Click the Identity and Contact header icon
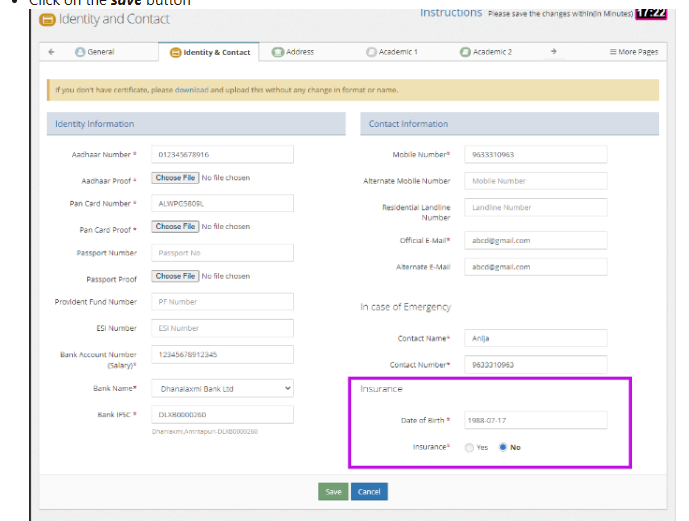Viewport: 689px width, 521px height. pos(47,19)
